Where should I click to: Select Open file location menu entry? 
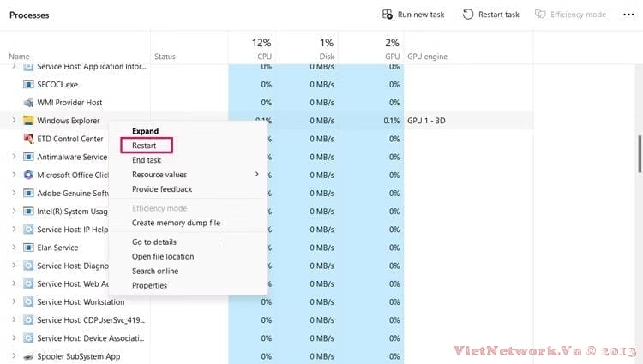pyautogui.click(x=163, y=256)
